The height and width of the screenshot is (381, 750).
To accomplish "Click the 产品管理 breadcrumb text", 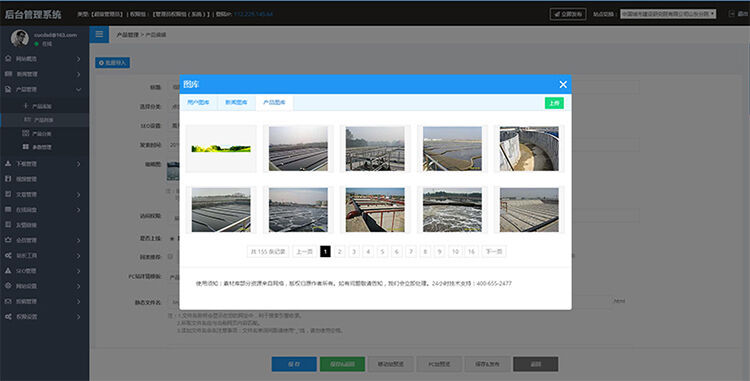I will 127,35.
